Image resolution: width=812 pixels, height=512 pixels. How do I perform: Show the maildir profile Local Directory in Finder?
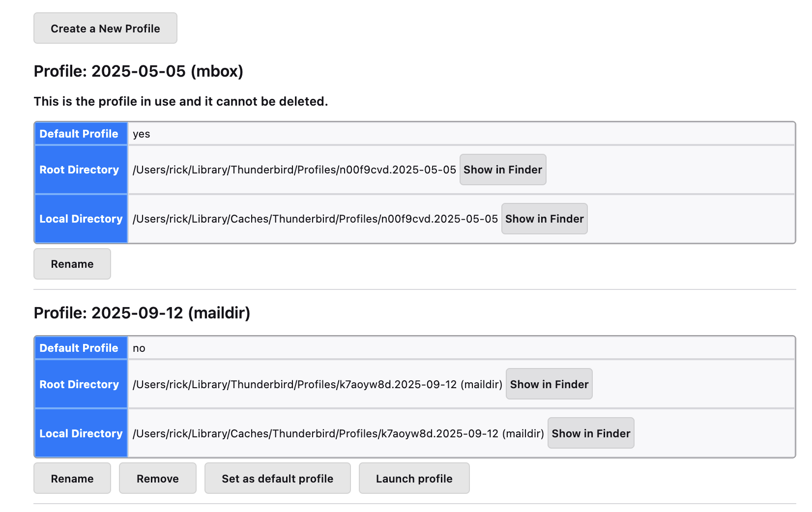(x=590, y=433)
